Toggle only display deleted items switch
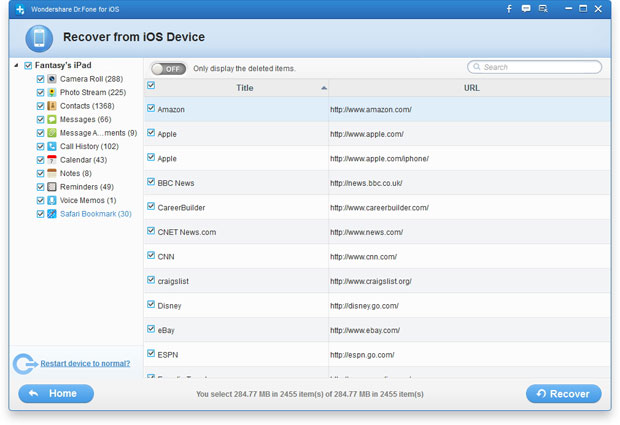 (168, 69)
